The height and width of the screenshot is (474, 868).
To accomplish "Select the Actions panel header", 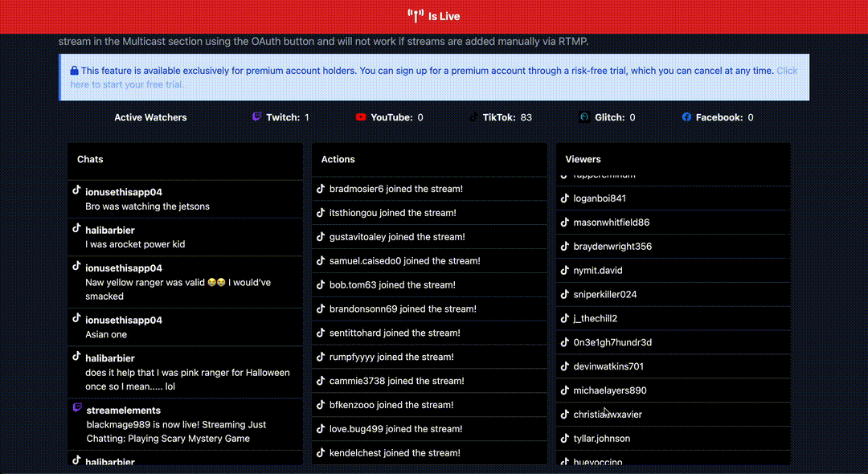I will (x=338, y=159).
